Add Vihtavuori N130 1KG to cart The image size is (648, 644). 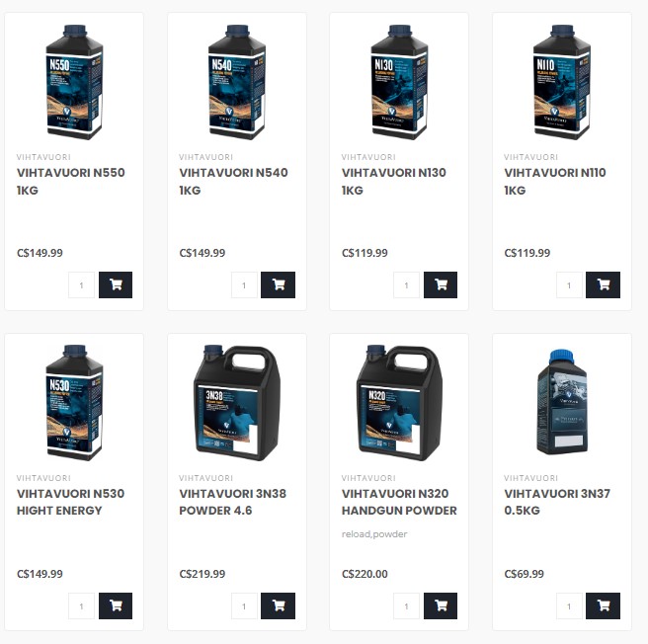441,284
